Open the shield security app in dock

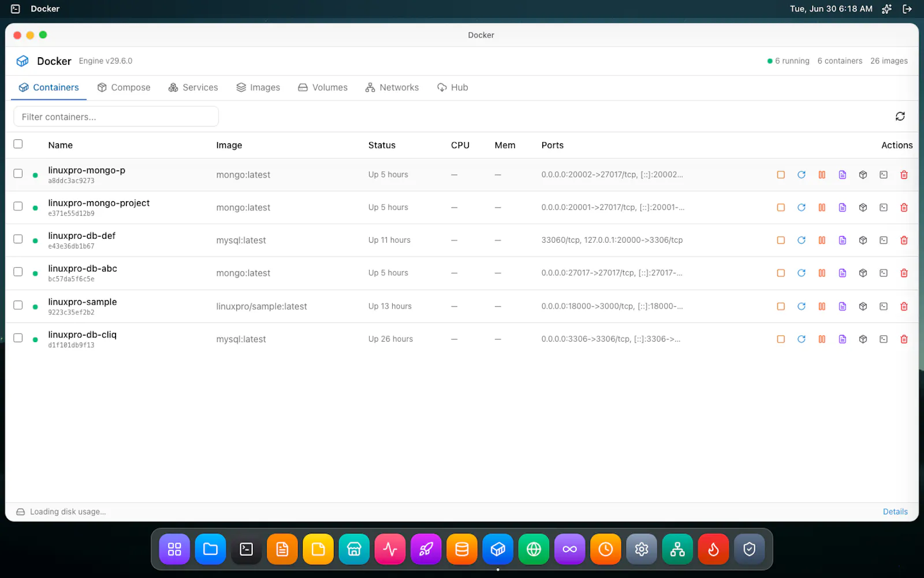pos(749,549)
